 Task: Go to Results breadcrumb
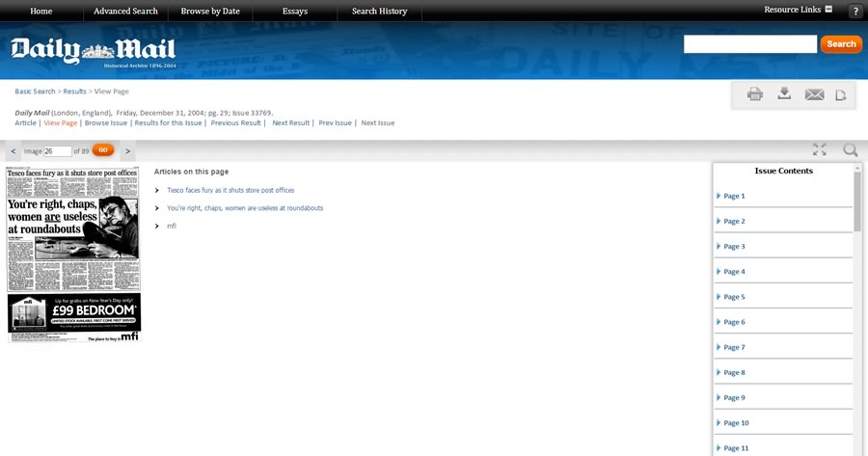tap(74, 92)
